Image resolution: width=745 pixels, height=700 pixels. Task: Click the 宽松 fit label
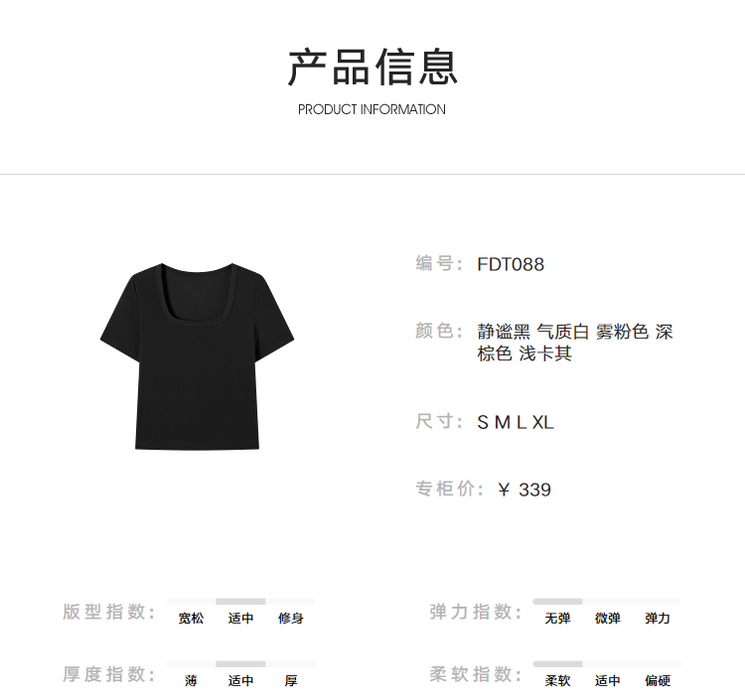click(x=191, y=618)
